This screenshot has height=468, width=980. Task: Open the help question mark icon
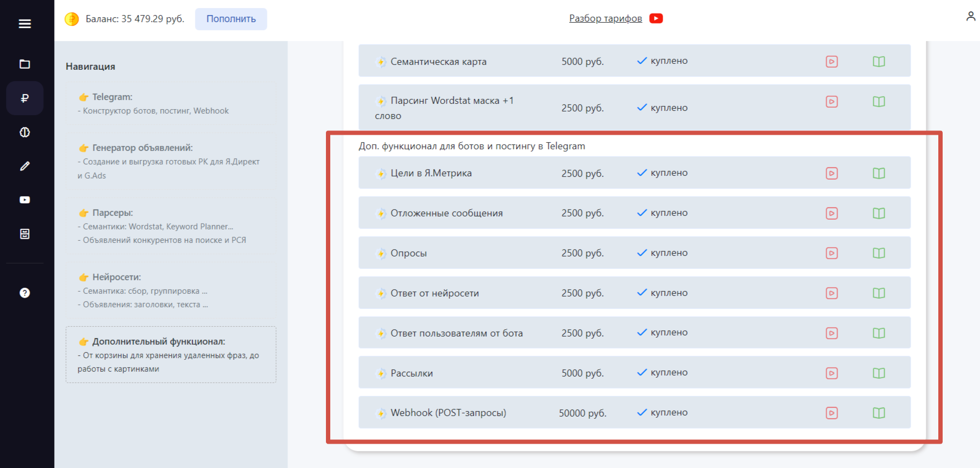[25, 293]
